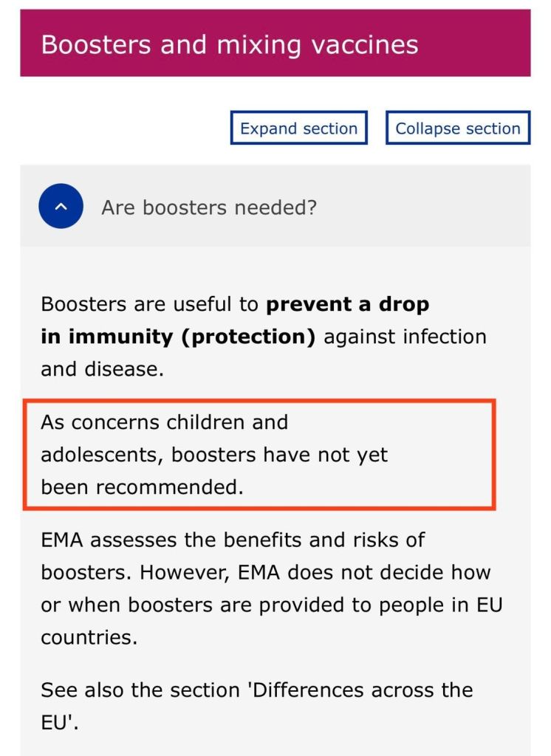Click the final 'EU'.' text at the bottom
This screenshot has width=551, height=756.
(x=60, y=723)
